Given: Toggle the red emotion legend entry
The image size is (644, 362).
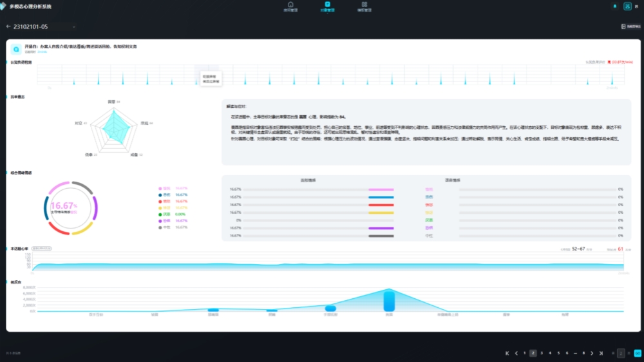Looking at the screenshot, I should (x=173, y=202).
